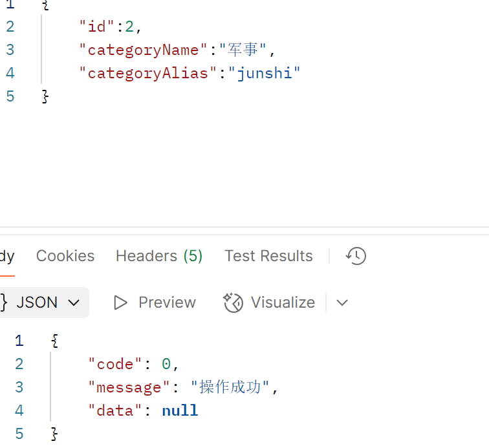Viewport: 489px width, 448px height.
Task: Expand the JSON format dropdown
Action: (x=44, y=303)
